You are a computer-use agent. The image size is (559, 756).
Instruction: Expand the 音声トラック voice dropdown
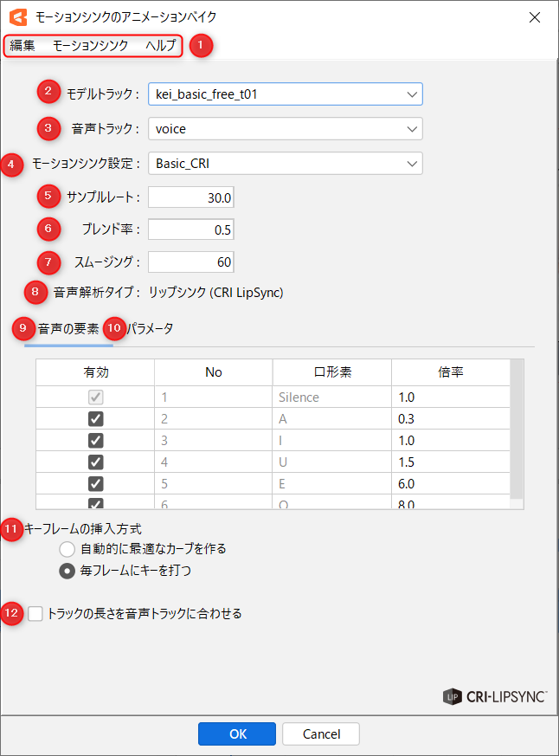[x=285, y=129]
